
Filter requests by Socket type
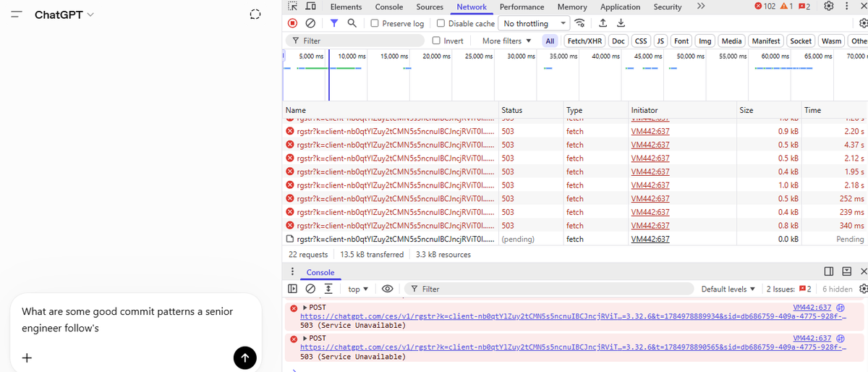(x=801, y=41)
